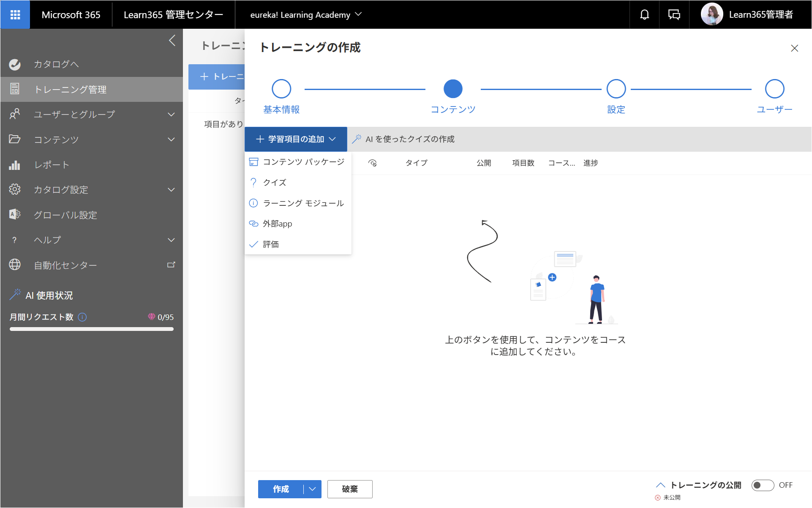Viewport: 812px width, 508px height.
Task: Select the コンテンツ step circle
Action: 453,89
